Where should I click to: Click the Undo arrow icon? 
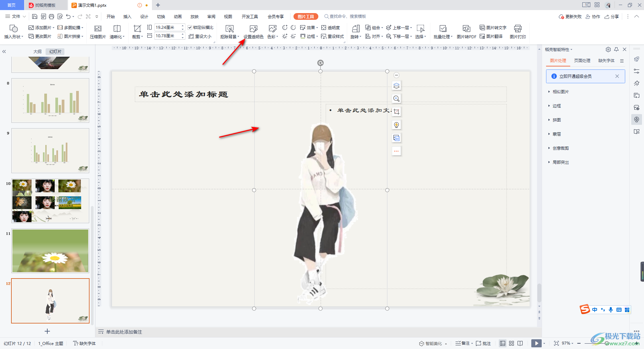tap(68, 16)
